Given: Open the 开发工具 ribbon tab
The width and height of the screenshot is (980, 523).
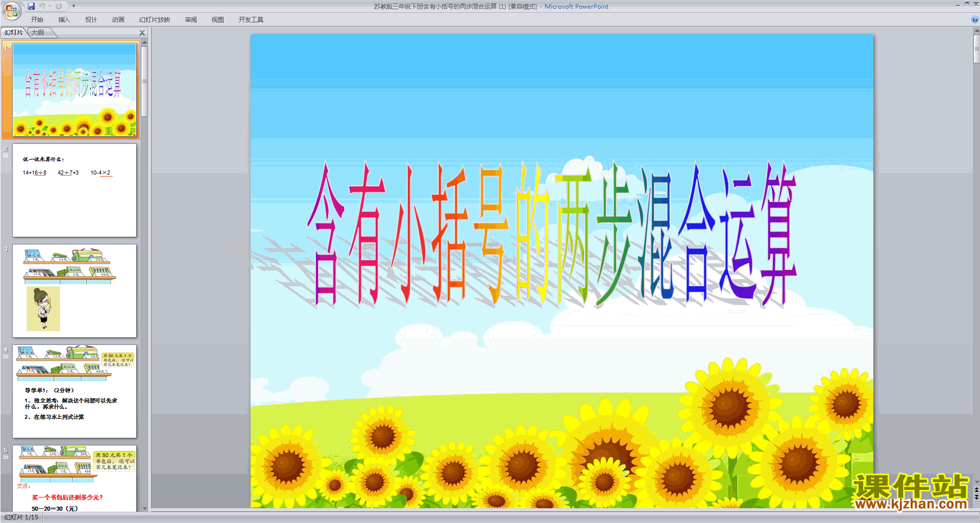Looking at the screenshot, I should coord(251,20).
